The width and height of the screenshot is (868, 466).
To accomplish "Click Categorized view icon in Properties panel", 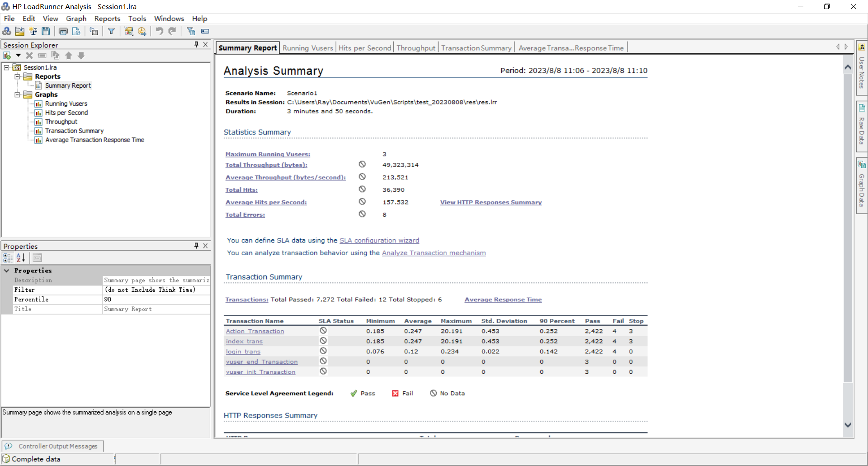I will [8, 258].
